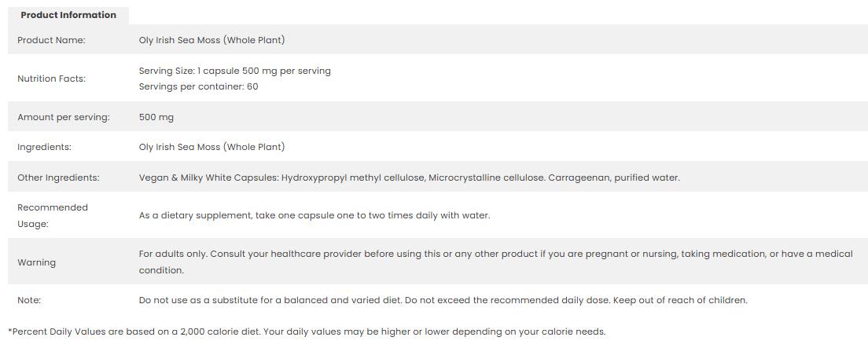This screenshot has height=348, width=868.
Task: Click the 'Nutrition Facts:' row label
Action: point(51,79)
